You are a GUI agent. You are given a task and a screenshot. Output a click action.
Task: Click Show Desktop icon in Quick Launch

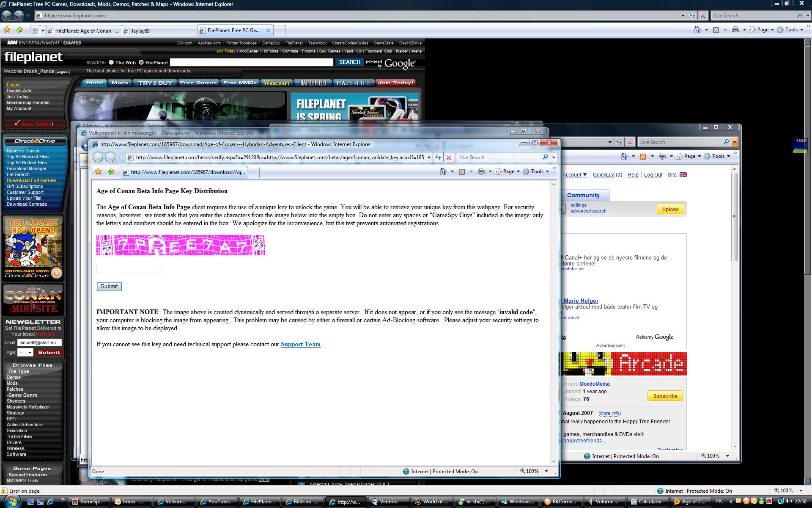[x=30, y=502]
